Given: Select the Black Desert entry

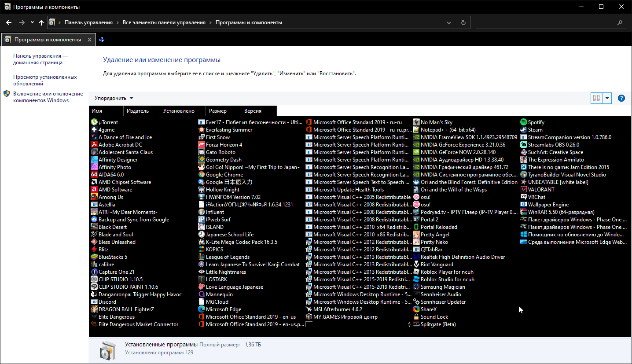Looking at the screenshot, I should coord(109,227).
